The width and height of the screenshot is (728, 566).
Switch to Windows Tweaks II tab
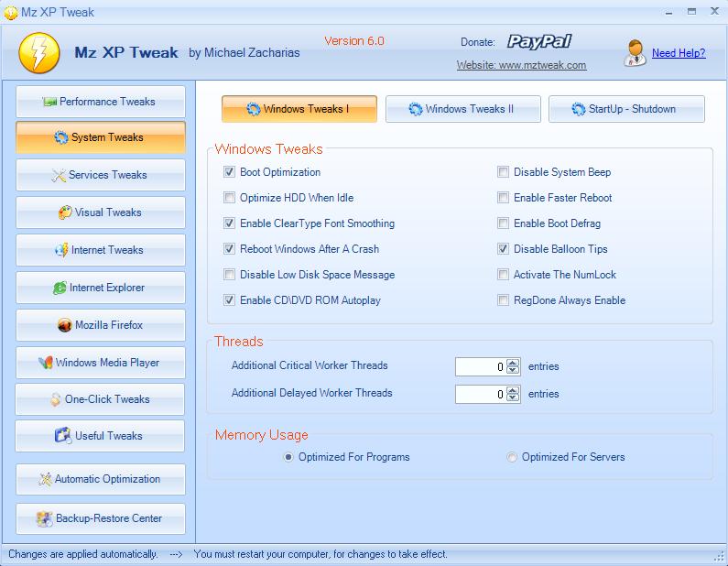click(x=462, y=109)
